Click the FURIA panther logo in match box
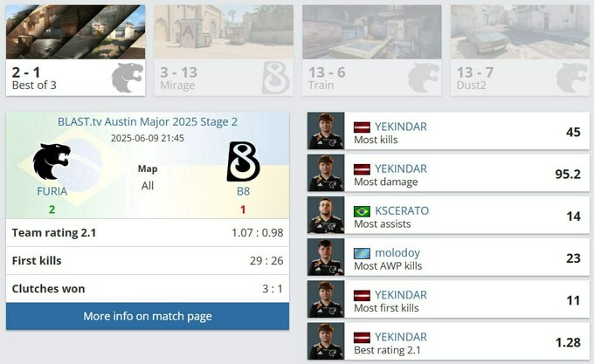594x364 pixels. pos(52,161)
